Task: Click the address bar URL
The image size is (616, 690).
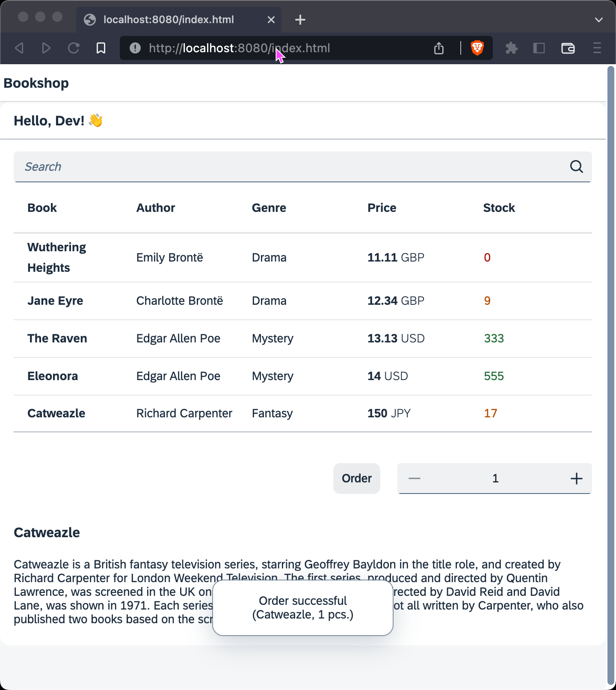Action: point(240,48)
